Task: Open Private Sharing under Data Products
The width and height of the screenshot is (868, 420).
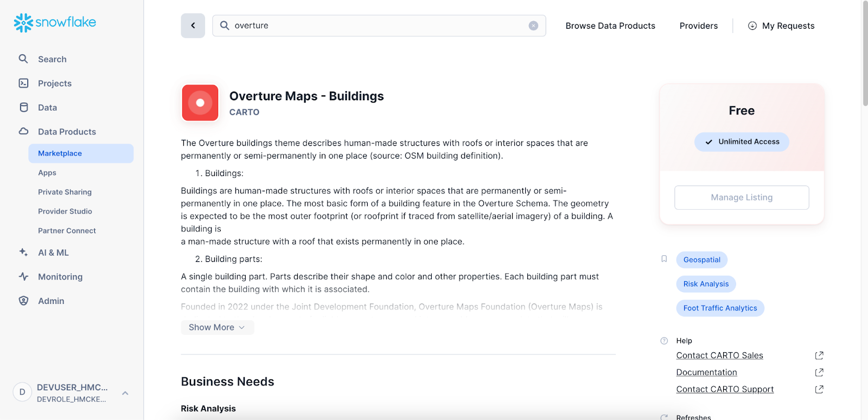Action: pyautogui.click(x=65, y=192)
